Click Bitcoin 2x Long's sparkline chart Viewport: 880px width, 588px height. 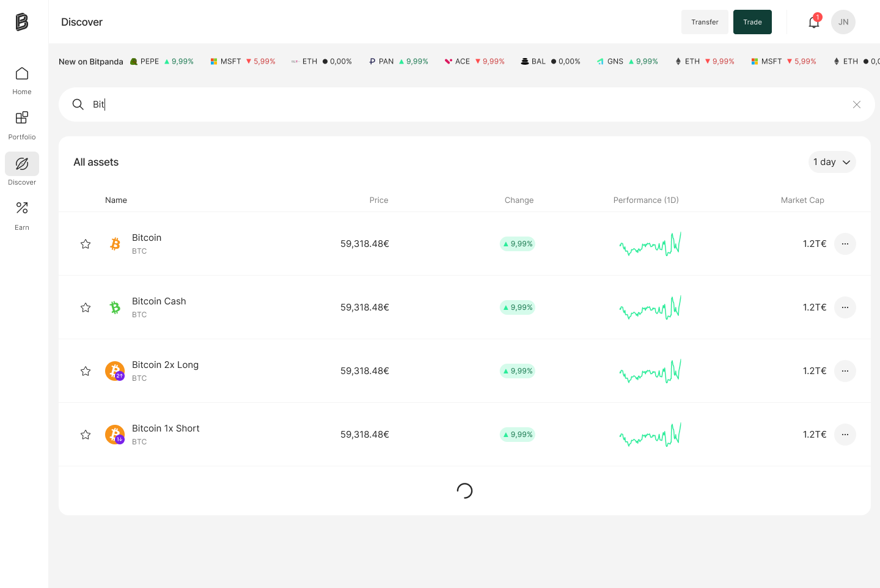pos(650,371)
